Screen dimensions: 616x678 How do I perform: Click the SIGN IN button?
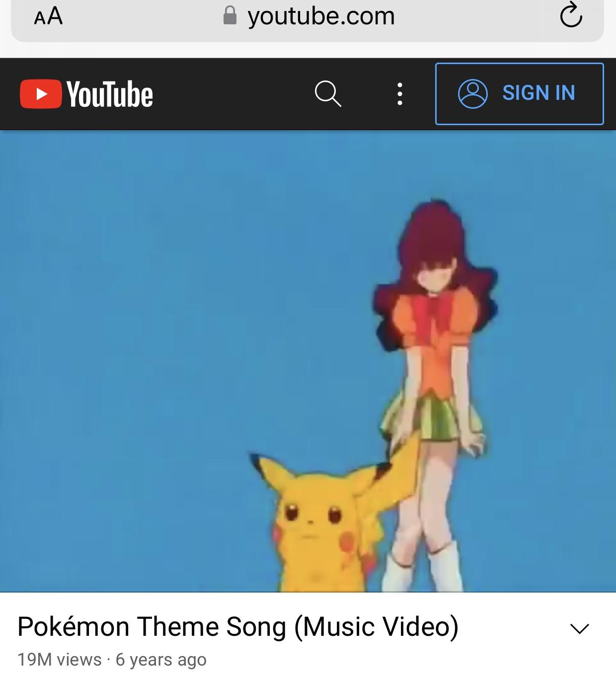coord(519,93)
